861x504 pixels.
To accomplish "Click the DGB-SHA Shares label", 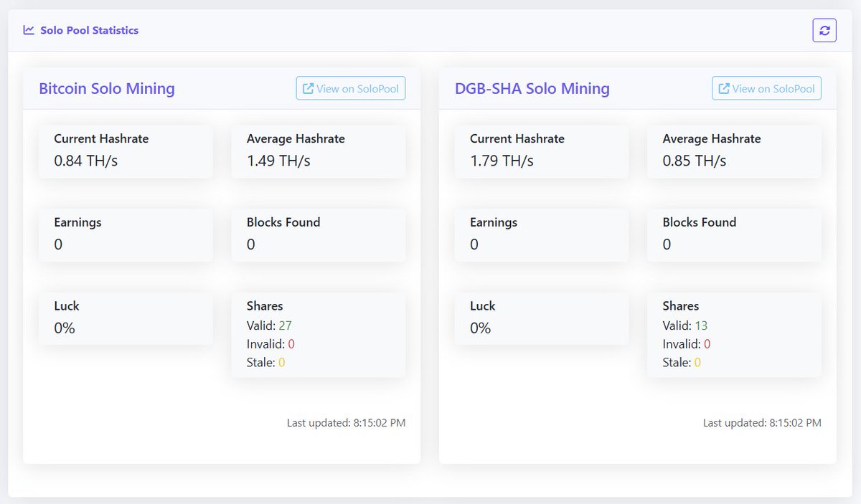I will (681, 306).
